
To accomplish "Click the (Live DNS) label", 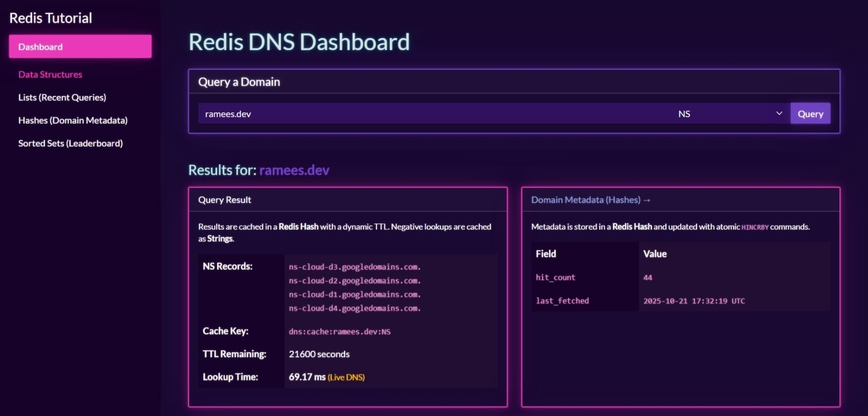I will click(x=346, y=377).
